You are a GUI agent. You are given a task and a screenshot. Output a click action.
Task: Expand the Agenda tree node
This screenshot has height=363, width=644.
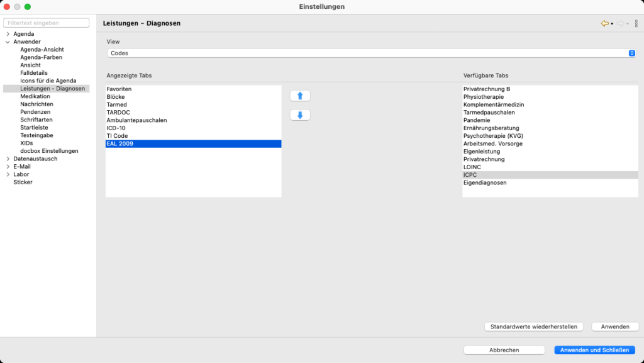point(8,34)
